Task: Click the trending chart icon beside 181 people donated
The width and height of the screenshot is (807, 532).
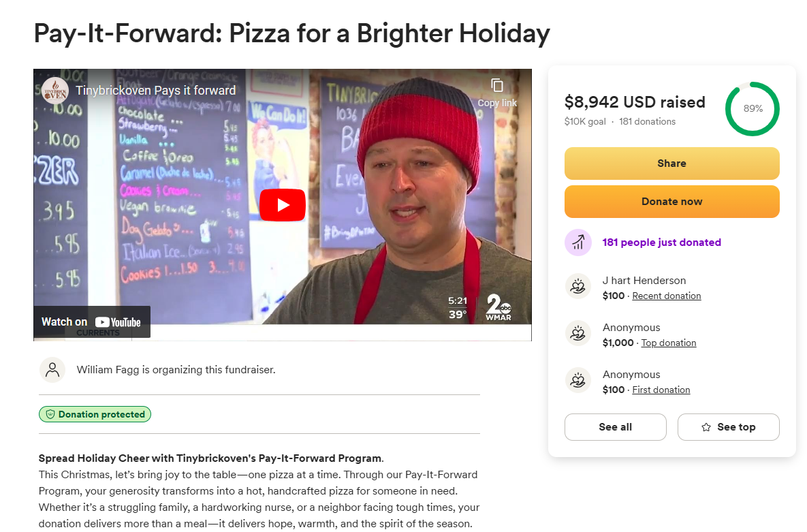Action: coord(578,242)
